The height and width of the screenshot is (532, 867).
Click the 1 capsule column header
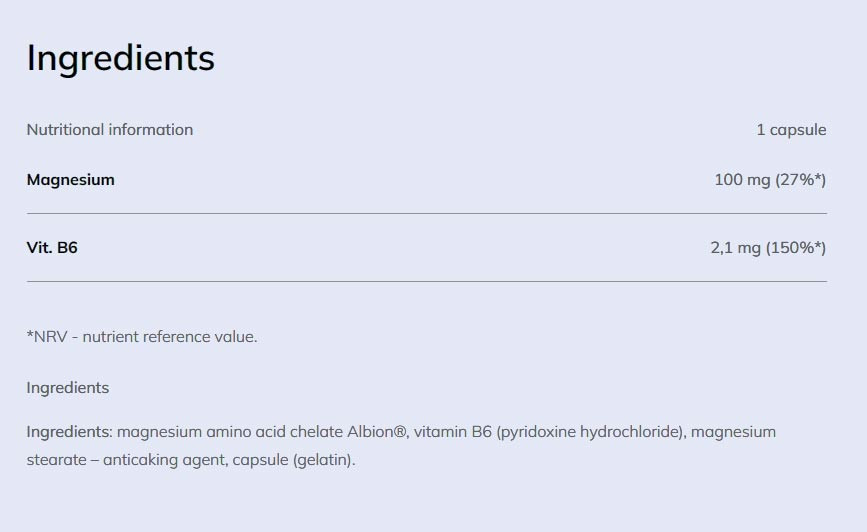coord(791,129)
